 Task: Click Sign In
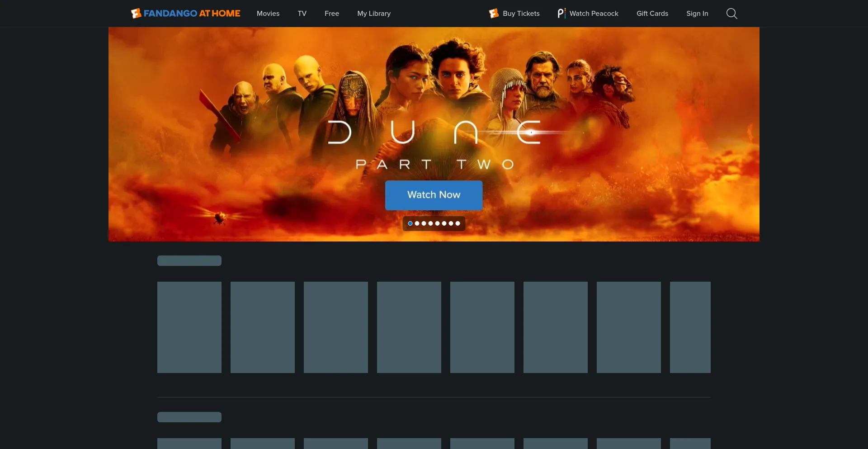click(x=697, y=14)
